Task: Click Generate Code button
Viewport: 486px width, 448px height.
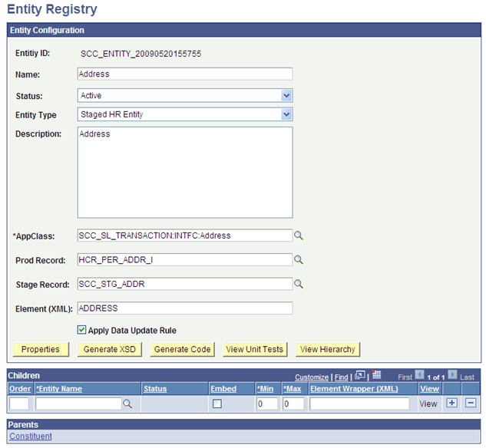Action: (x=182, y=349)
